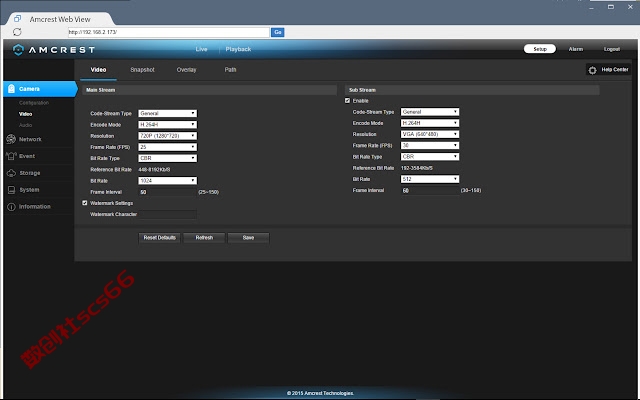Open Main Stream Frame Rate dropdown
The height and width of the screenshot is (400, 640).
167,147
